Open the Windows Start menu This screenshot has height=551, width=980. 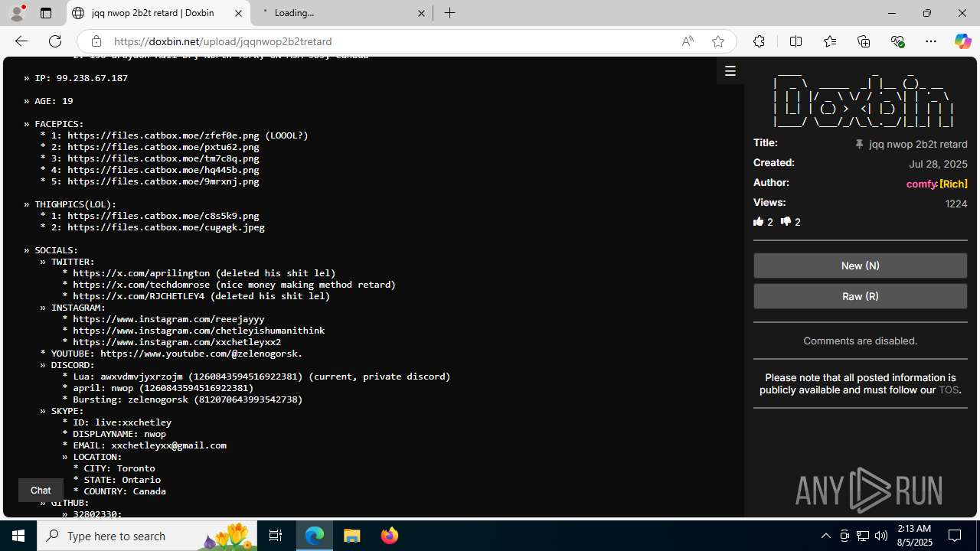click(x=18, y=536)
